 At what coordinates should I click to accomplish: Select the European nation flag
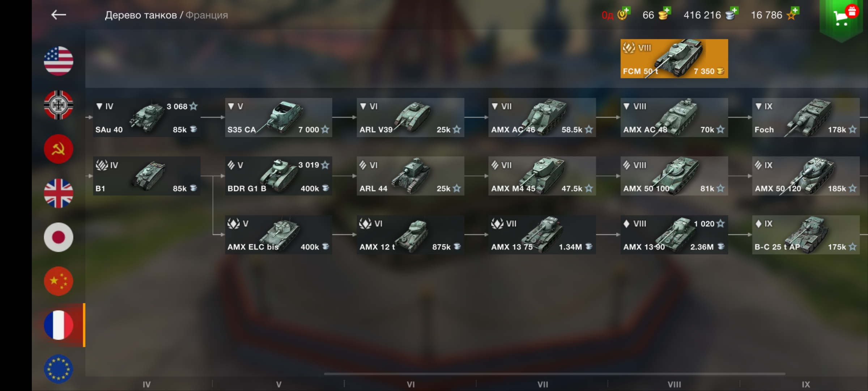[x=59, y=369]
